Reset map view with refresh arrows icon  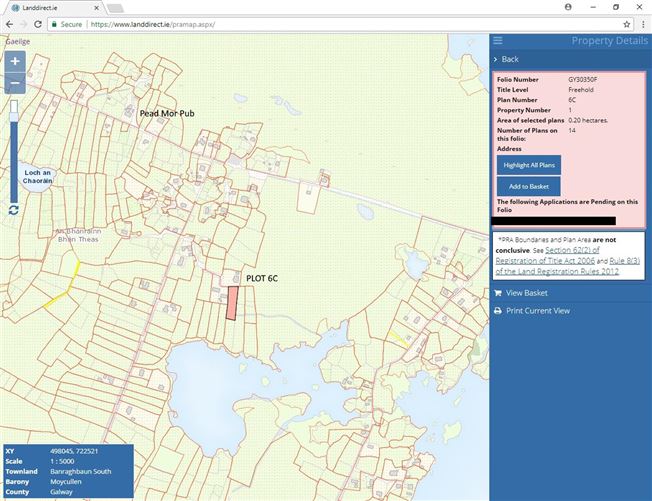(x=14, y=210)
